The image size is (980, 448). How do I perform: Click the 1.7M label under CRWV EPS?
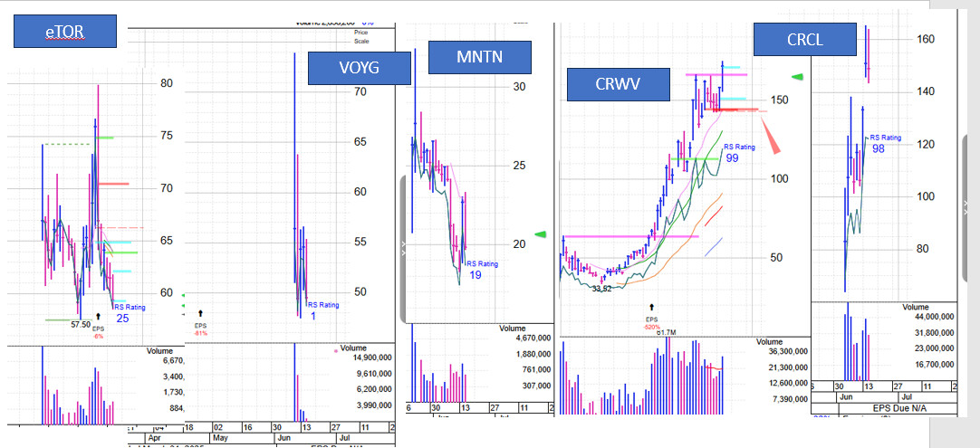tap(665, 333)
